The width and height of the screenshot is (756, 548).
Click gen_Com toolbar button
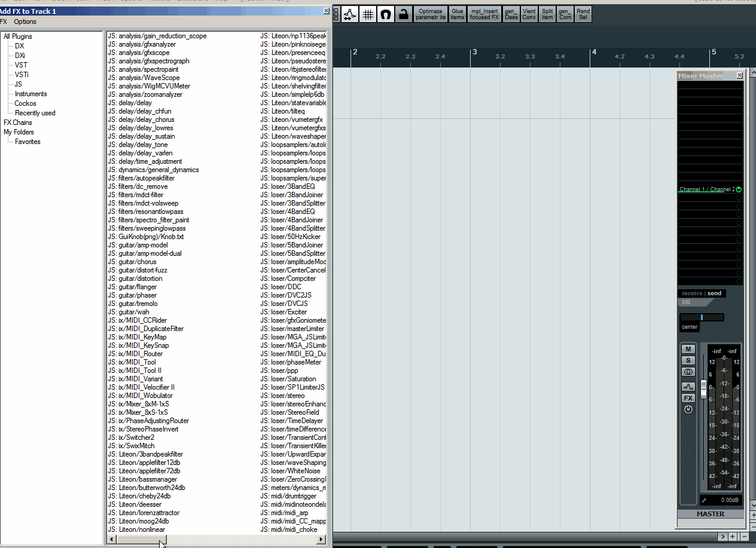point(565,14)
